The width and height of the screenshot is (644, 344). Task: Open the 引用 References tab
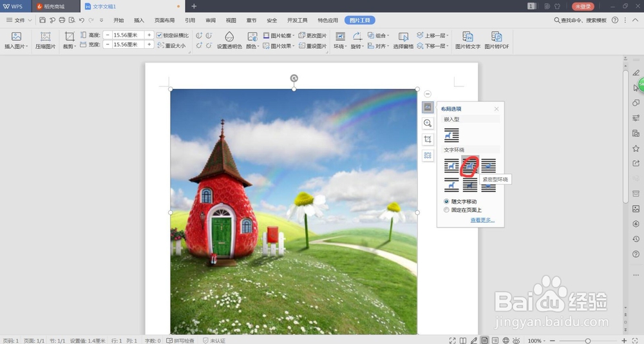(190, 20)
